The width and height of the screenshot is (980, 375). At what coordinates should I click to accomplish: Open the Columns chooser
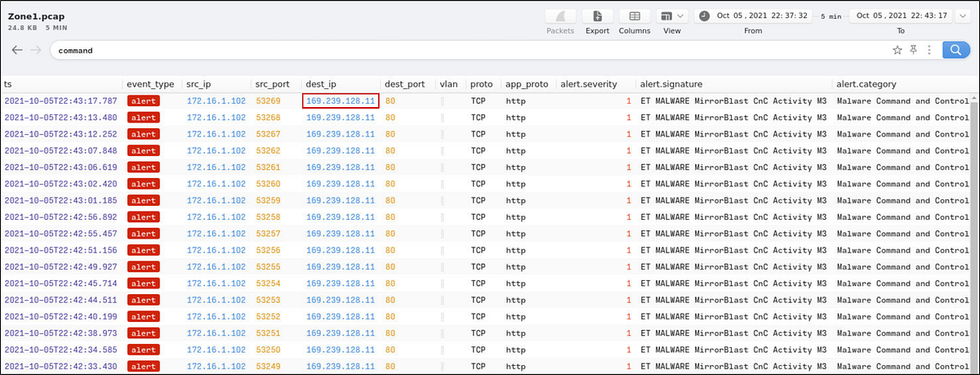(x=635, y=16)
